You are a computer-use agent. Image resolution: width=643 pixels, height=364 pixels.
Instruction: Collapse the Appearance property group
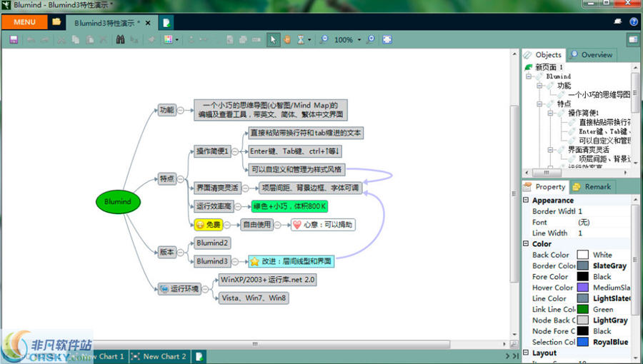(x=526, y=201)
